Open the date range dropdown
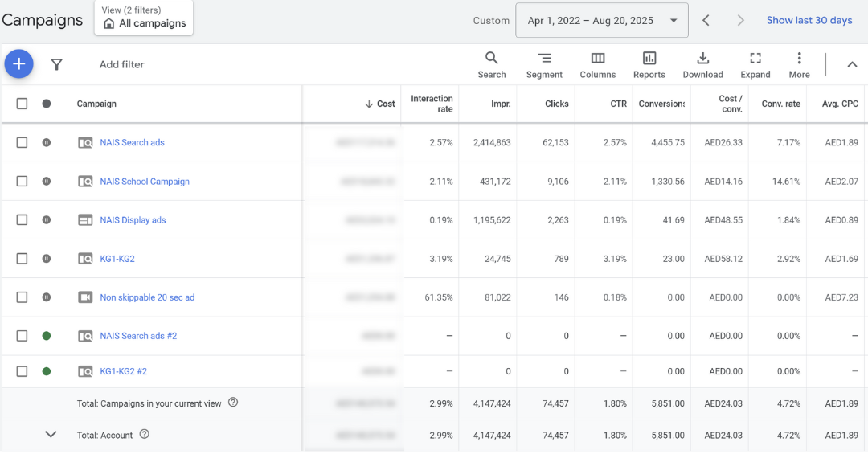The height and width of the screenshot is (454, 868). [602, 21]
